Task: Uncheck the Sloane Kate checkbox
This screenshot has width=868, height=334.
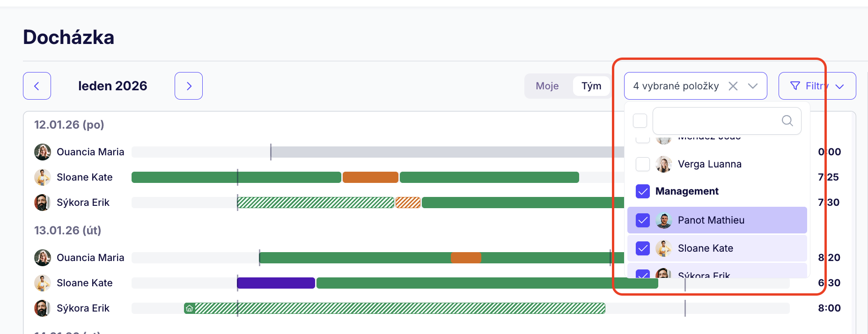Action: [x=643, y=248]
